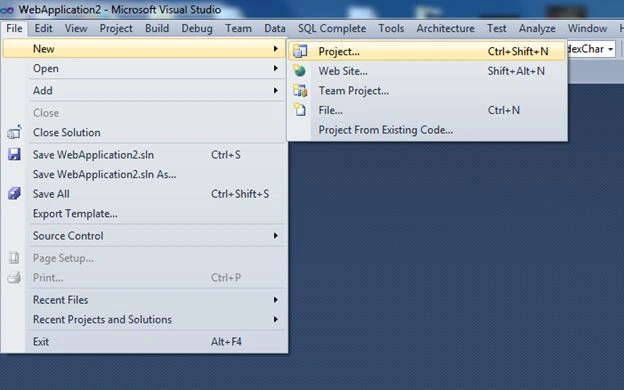Choose Exit from the File menu
624x390 pixels.
click(144, 341)
